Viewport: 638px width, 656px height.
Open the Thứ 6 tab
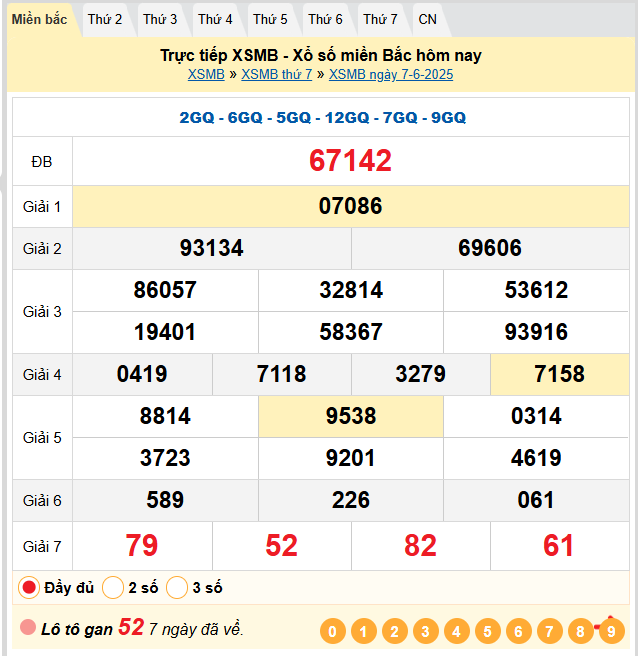tap(325, 20)
